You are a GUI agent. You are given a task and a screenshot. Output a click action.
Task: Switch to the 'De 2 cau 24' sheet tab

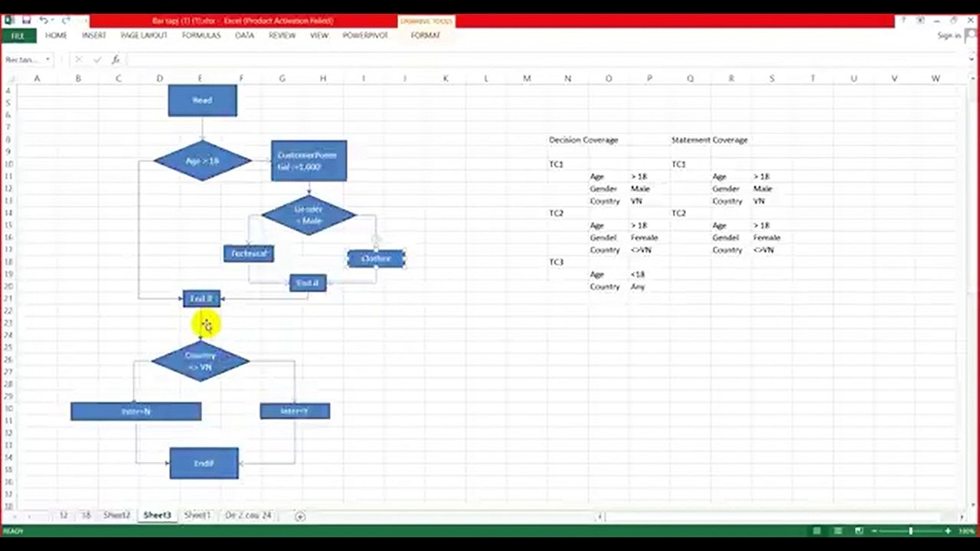[x=248, y=516]
